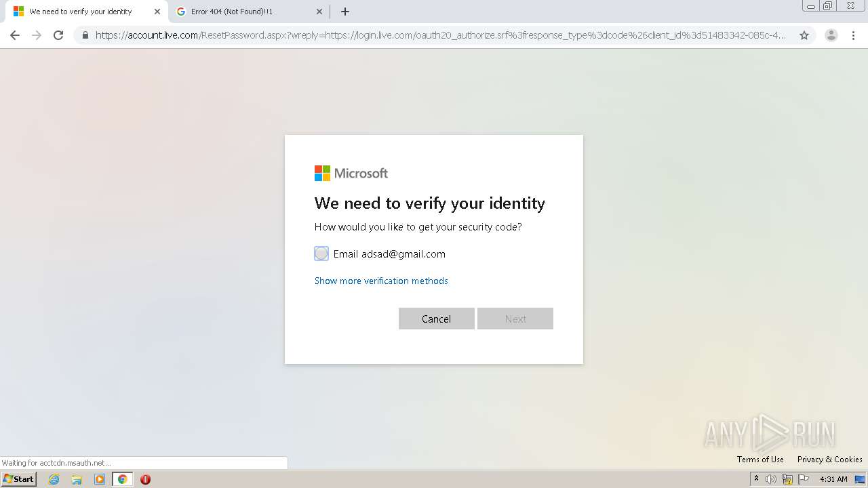This screenshot has height=488, width=868.
Task: Open Show more verification methods link
Action: click(381, 281)
